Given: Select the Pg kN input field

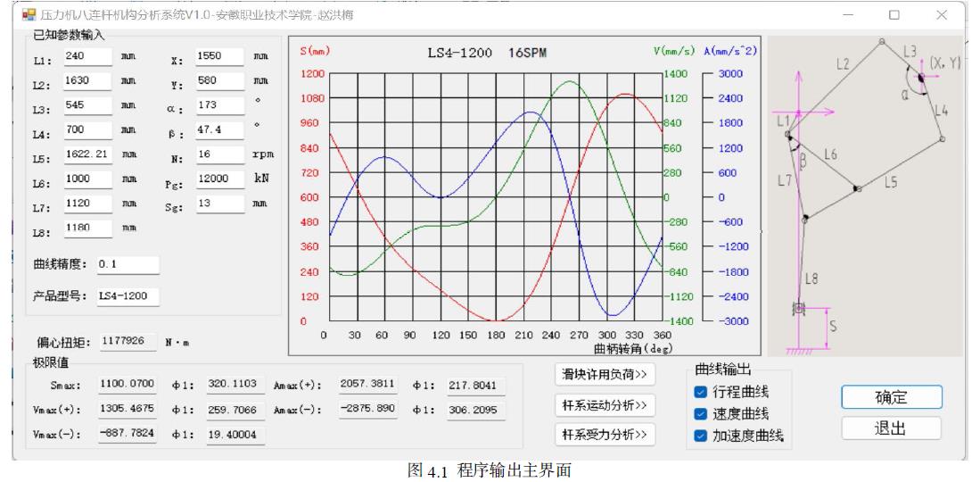Looking at the screenshot, I should point(218,179).
